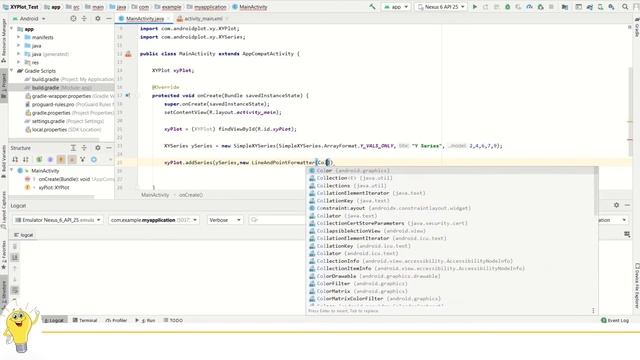Click the search magnifier icon in the top toolbar
Viewport: 640px width, 360px height.
tap(625, 7)
